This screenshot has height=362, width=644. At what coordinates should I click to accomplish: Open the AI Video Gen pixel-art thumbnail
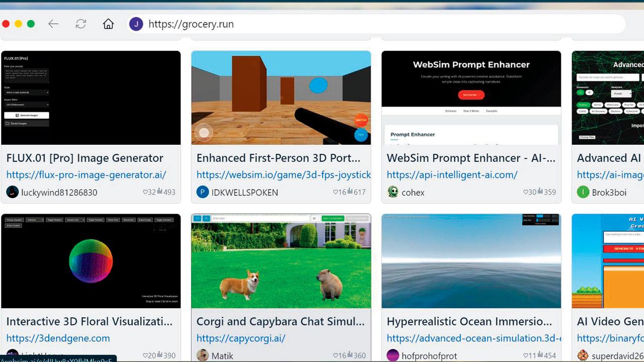point(608,261)
